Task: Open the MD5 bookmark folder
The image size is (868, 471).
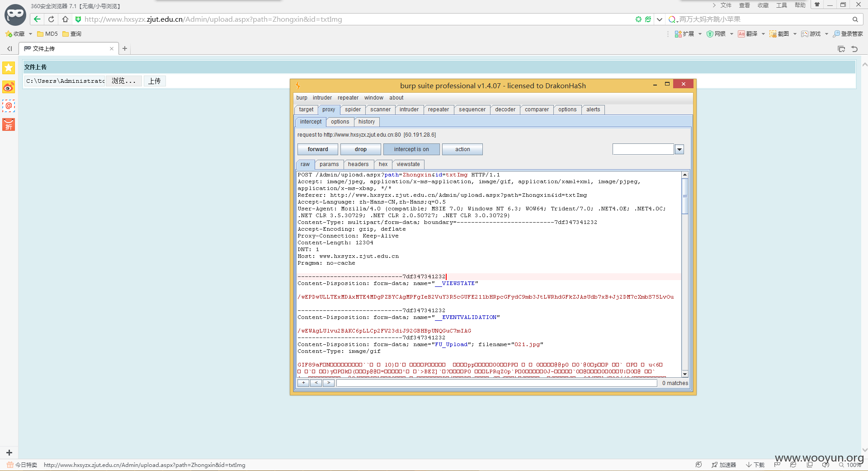Action: pyautogui.click(x=47, y=34)
